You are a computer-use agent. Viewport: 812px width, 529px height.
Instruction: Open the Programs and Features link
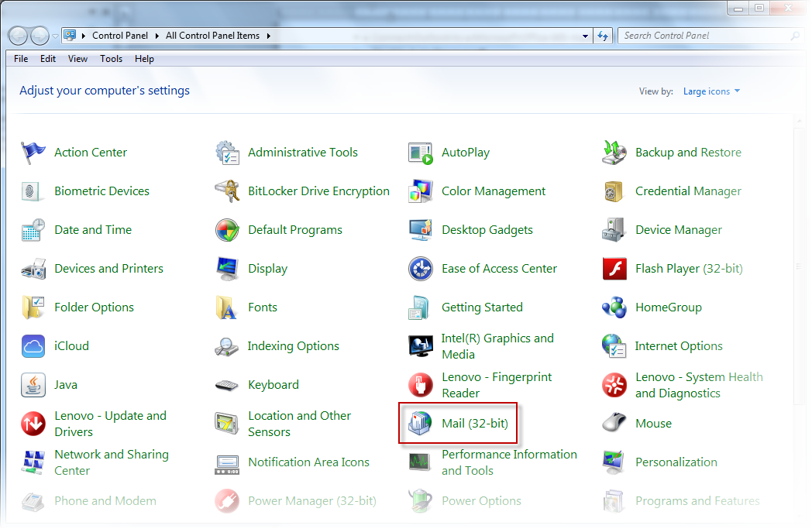[697, 501]
